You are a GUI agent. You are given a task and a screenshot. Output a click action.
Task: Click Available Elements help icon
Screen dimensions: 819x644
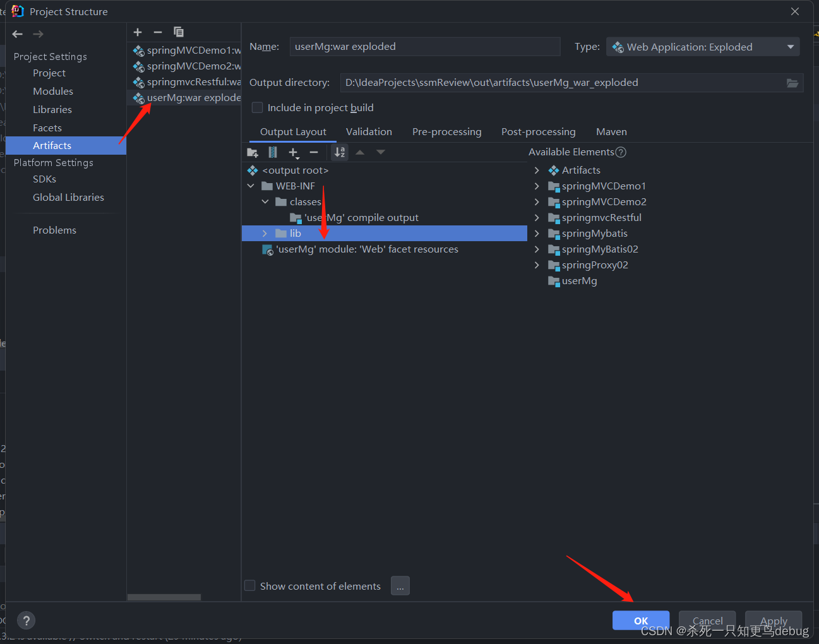click(x=621, y=152)
